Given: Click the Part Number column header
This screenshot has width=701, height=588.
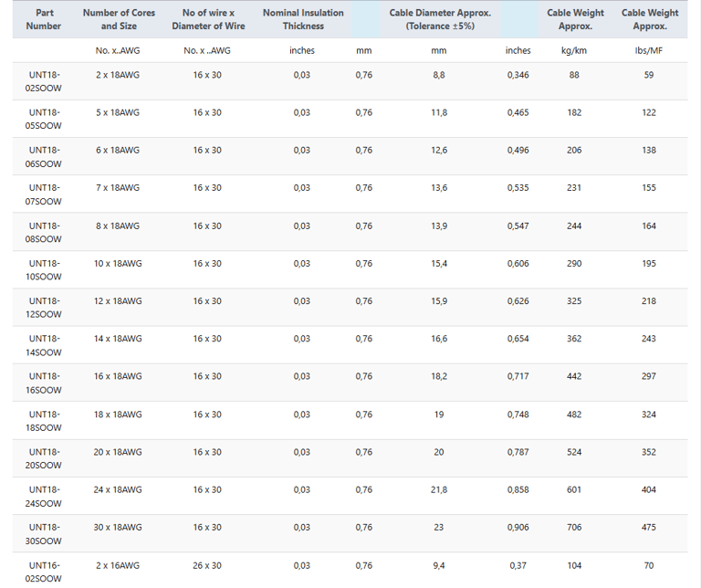Looking at the screenshot, I should click(x=44, y=19).
